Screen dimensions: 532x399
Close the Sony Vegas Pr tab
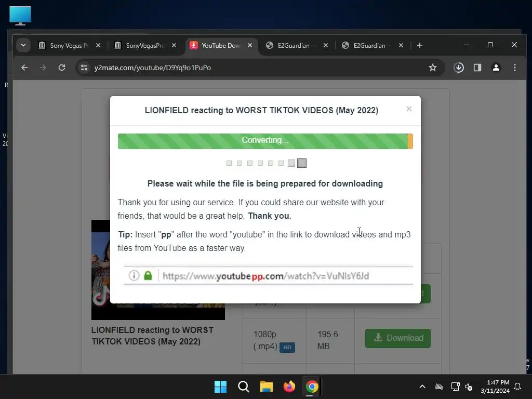point(98,46)
